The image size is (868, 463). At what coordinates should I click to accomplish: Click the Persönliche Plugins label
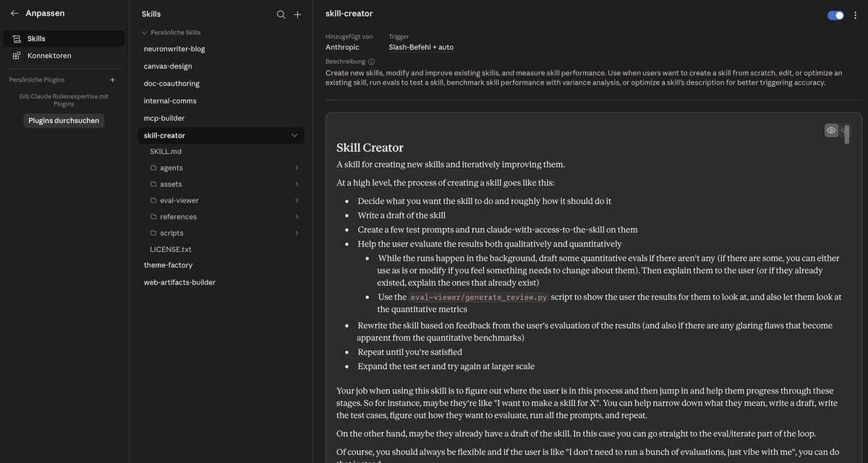[x=37, y=80]
